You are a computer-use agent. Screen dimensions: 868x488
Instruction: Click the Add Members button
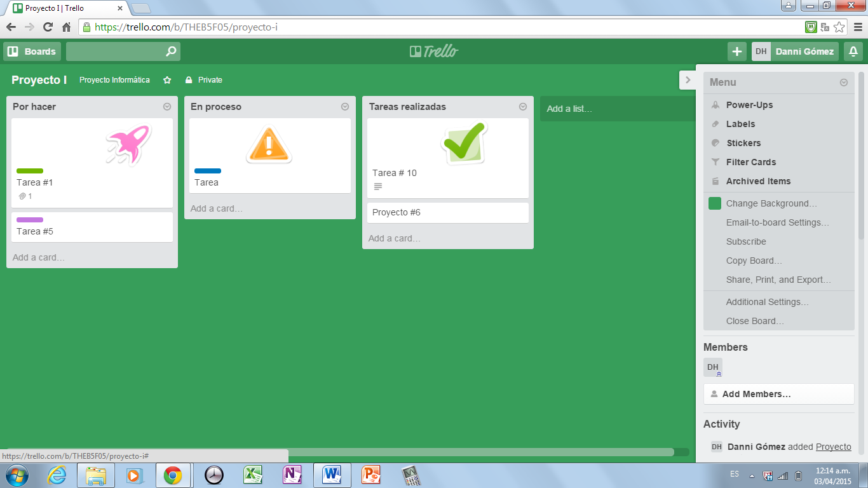778,394
